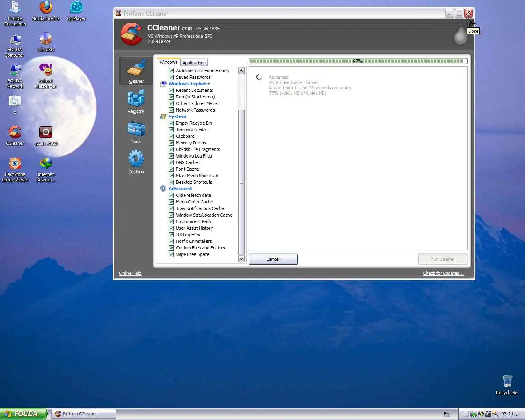Disable DNS Cache cleaning

pyautogui.click(x=171, y=162)
